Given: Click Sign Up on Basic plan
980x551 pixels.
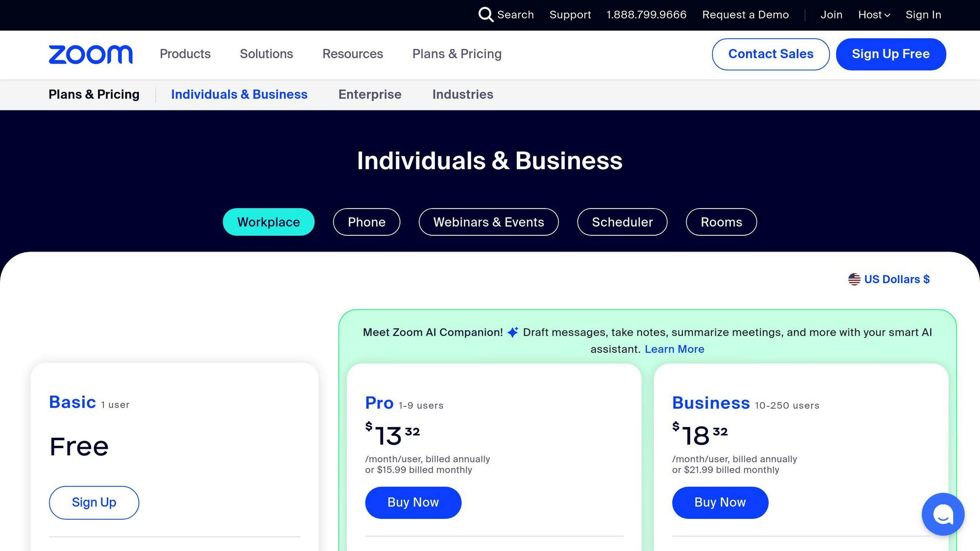Looking at the screenshot, I should pyautogui.click(x=94, y=502).
